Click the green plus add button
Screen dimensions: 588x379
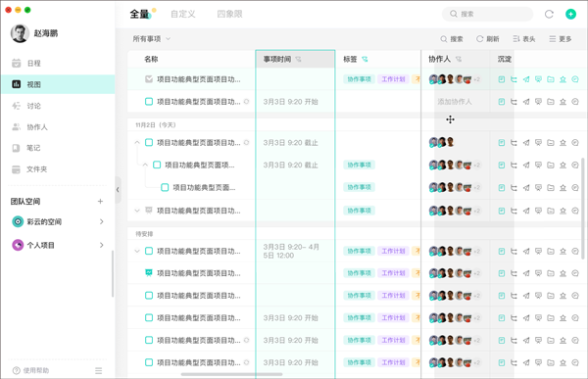[x=570, y=15]
